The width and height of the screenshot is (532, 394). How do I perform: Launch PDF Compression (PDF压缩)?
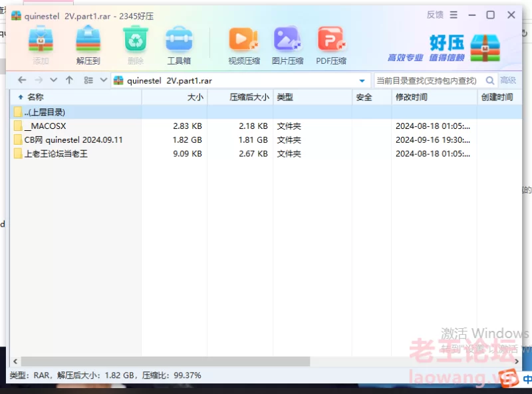331,40
